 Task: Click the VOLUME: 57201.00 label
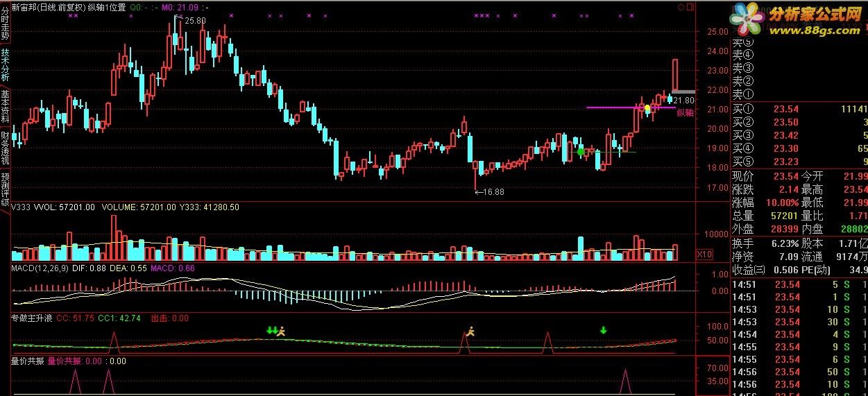click(139, 207)
